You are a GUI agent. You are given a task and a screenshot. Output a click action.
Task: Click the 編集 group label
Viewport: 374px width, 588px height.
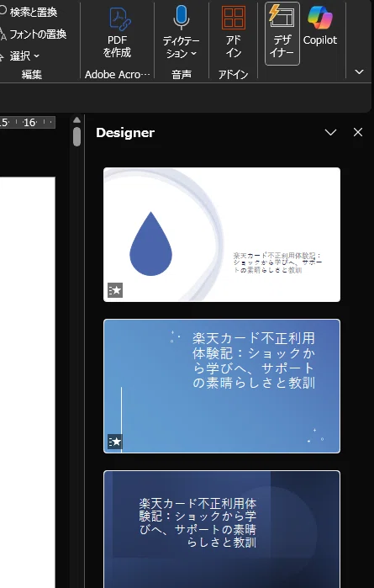[x=31, y=75]
